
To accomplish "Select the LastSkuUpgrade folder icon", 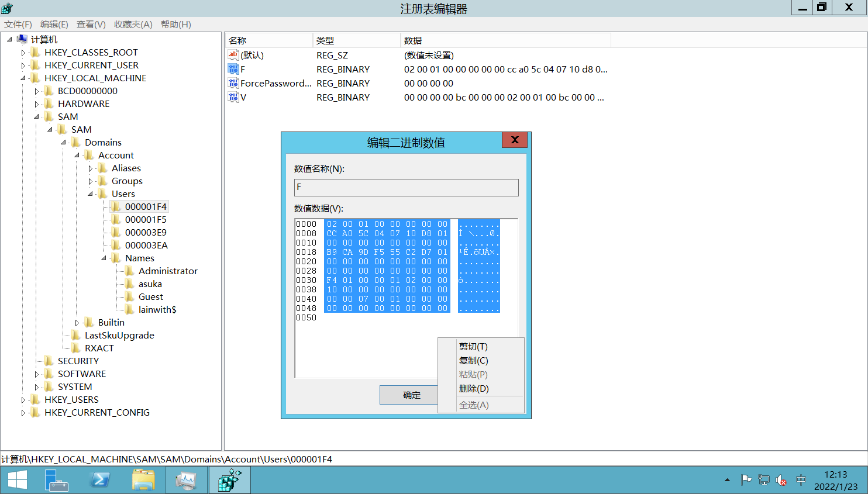I will click(76, 335).
